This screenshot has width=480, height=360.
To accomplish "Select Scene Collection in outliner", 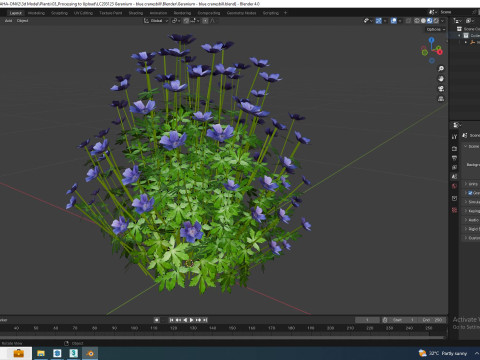I will click(471, 29).
